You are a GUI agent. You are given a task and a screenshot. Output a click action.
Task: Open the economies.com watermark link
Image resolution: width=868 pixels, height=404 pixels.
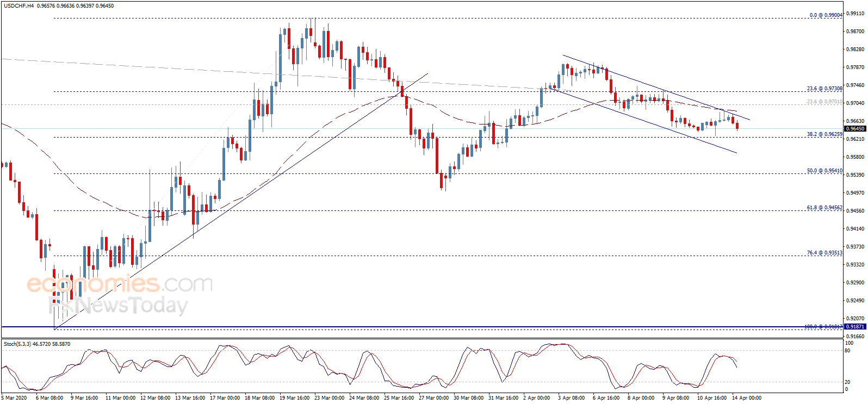coord(120,284)
